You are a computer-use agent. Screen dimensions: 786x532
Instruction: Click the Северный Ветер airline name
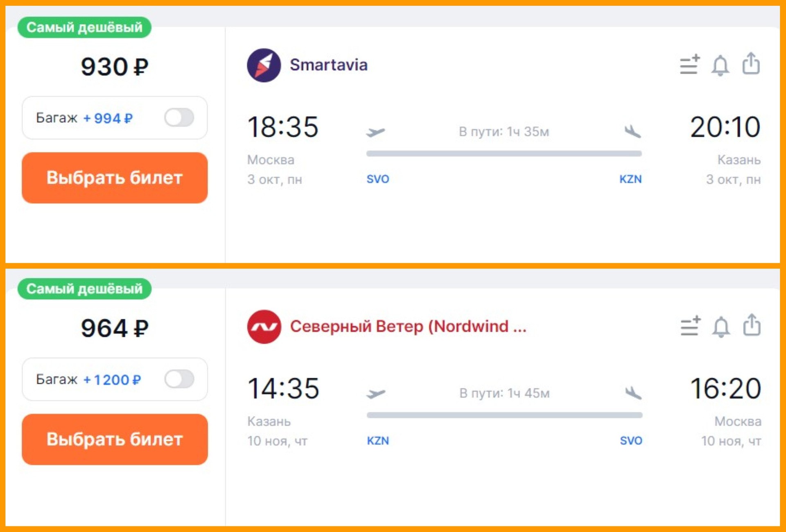tap(408, 327)
